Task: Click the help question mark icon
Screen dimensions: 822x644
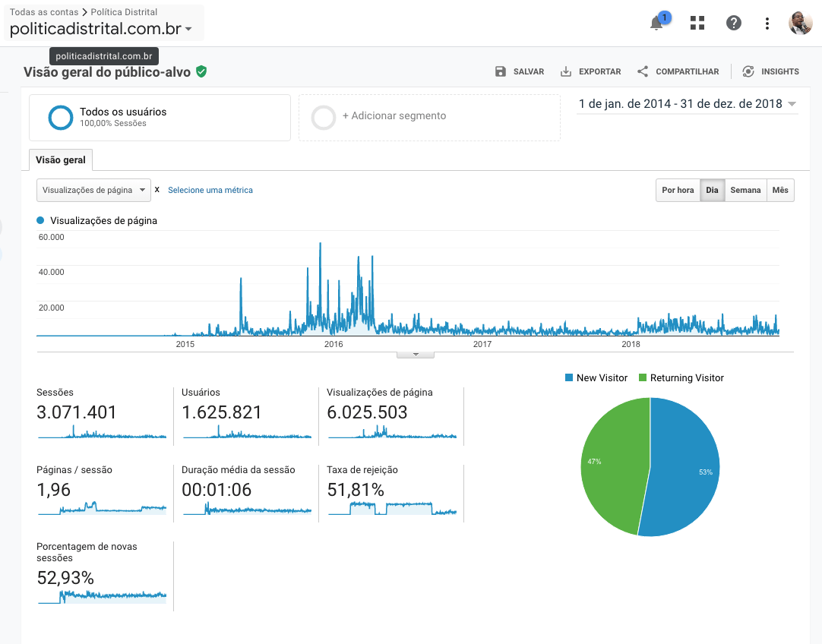Action: click(x=733, y=23)
